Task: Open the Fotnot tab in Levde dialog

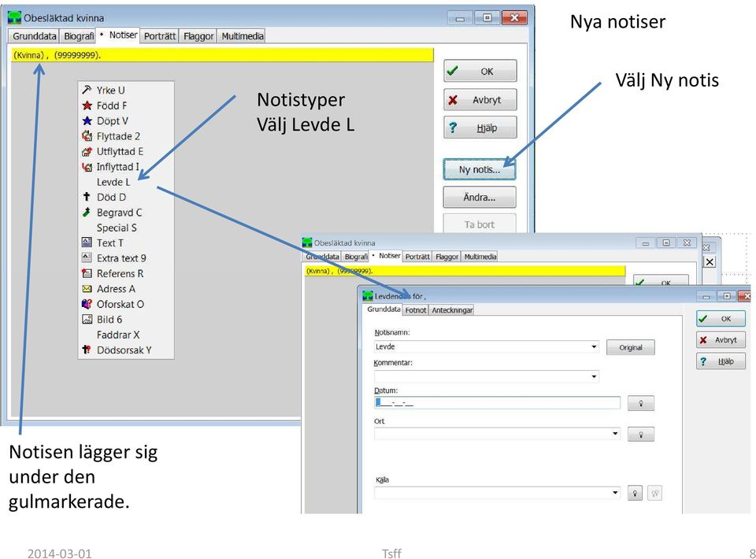Action: click(416, 310)
